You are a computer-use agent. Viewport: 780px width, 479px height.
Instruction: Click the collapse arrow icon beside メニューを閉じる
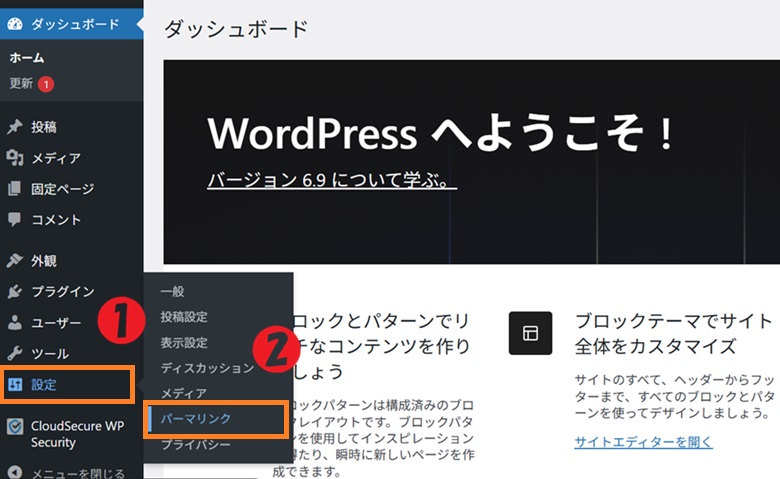click(15, 472)
